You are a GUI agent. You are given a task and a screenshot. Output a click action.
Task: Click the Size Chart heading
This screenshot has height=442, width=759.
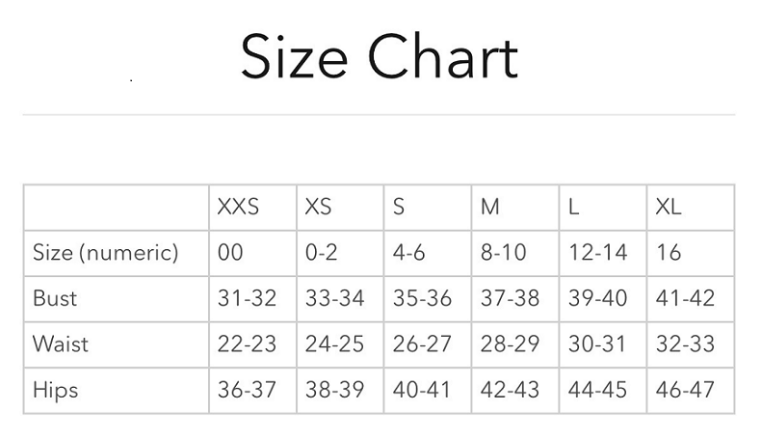click(x=379, y=58)
